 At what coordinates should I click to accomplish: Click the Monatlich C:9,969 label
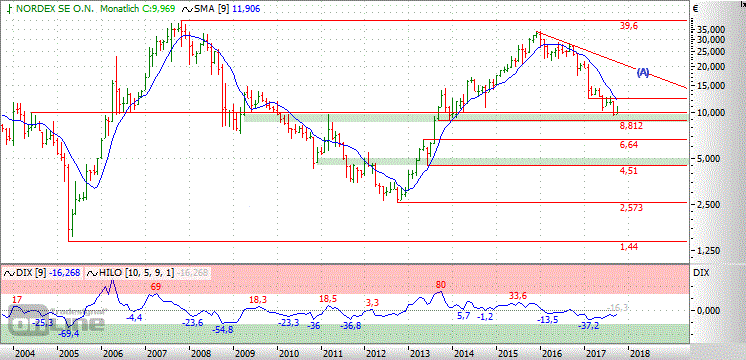pyautogui.click(x=137, y=8)
